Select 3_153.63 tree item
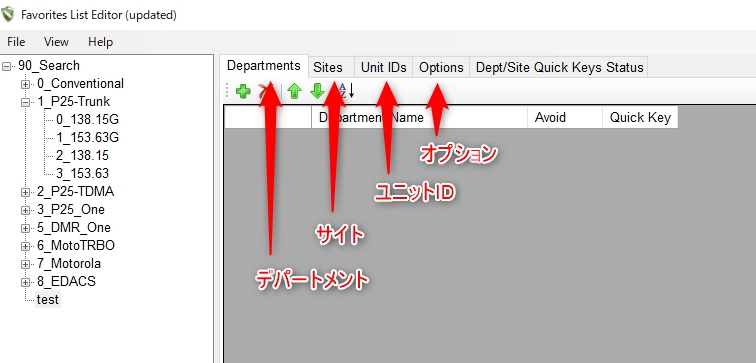Image resolution: width=756 pixels, height=363 pixels. pyautogui.click(x=82, y=174)
